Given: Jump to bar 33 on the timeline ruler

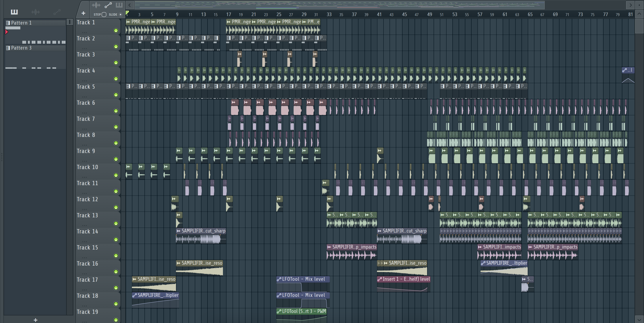Looking at the screenshot, I should point(329,15).
